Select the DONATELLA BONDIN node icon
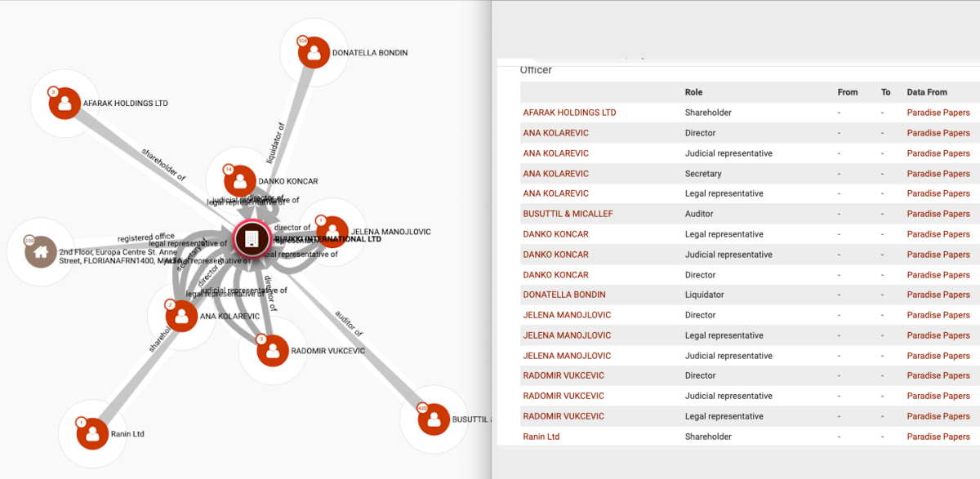The image size is (980, 479). 314,52
